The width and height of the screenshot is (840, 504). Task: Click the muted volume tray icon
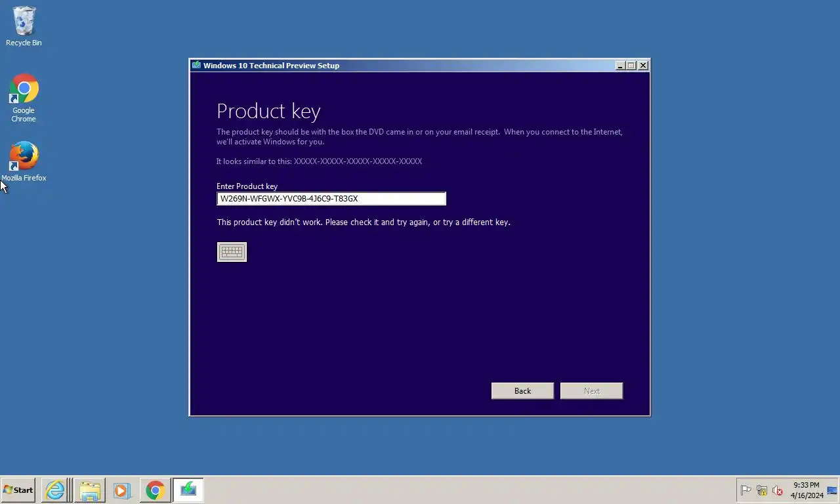778,490
